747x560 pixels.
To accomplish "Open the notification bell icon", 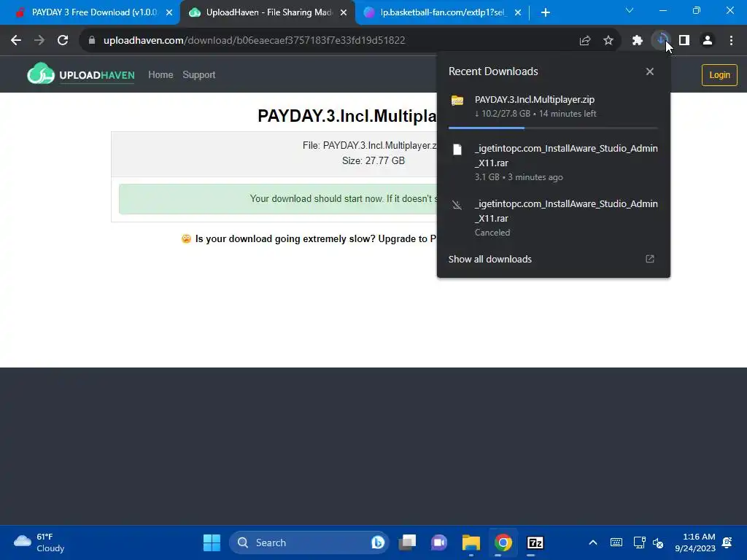I will pos(727,542).
